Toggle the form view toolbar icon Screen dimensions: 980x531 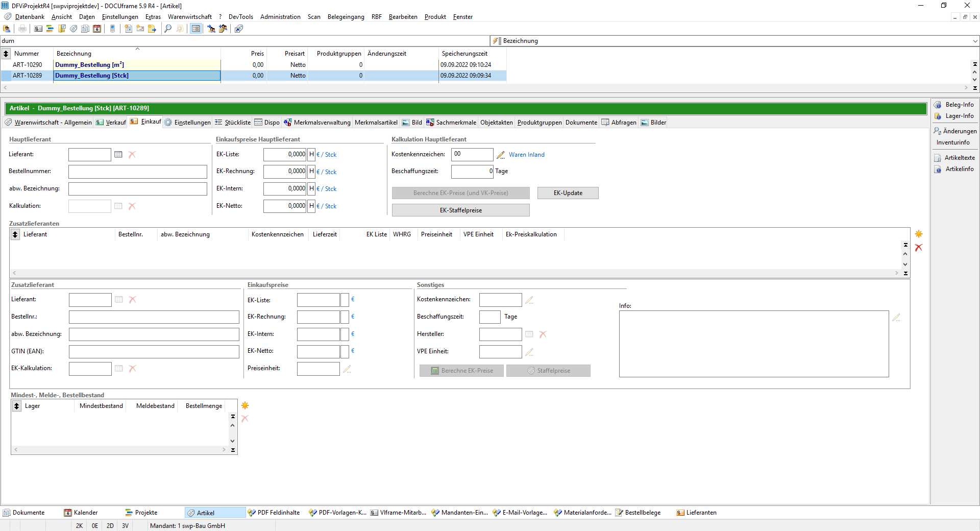[195, 29]
